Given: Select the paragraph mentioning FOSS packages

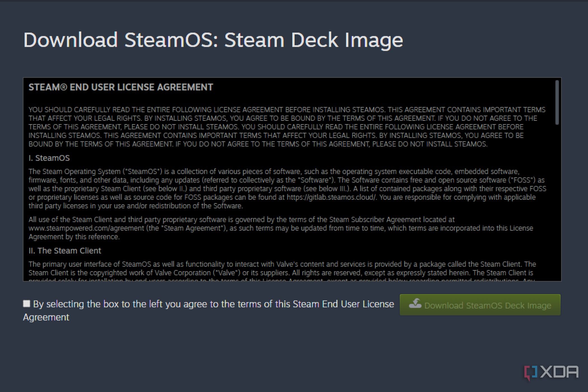Looking at the screenshot, I should point(280,189).
